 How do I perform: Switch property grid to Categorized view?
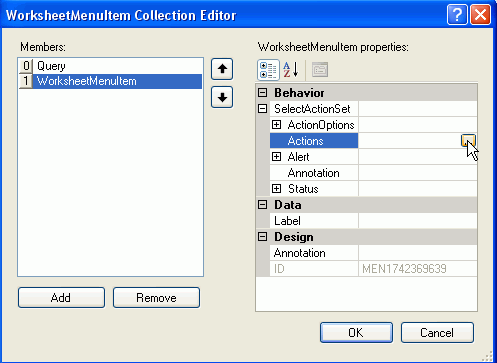pyautogui.click(x=268, y=70)
